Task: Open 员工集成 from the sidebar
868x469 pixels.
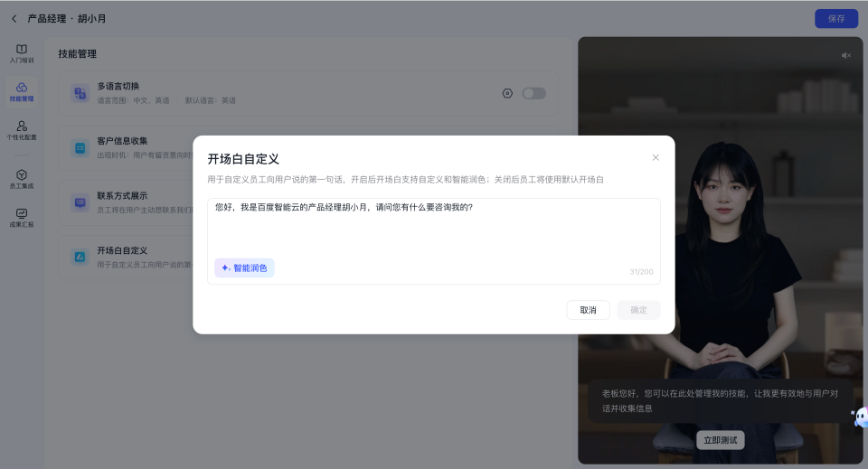Action: pyautogui.click(x=22, y=179)
